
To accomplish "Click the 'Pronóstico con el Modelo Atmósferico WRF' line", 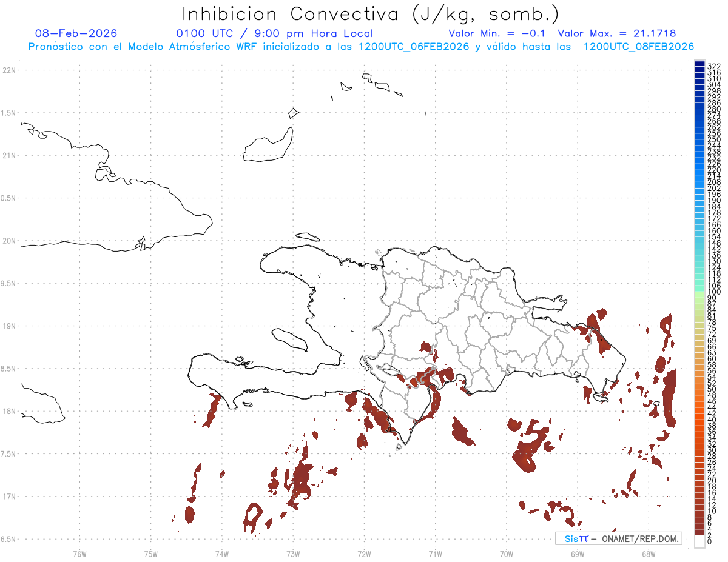I will (361, 47).
